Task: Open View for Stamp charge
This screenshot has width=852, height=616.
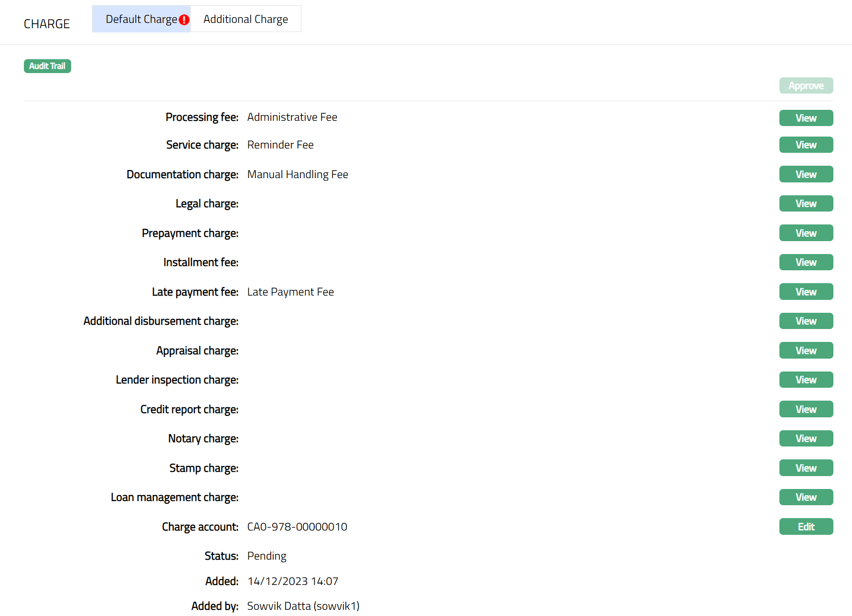Action: coord(806,468)
